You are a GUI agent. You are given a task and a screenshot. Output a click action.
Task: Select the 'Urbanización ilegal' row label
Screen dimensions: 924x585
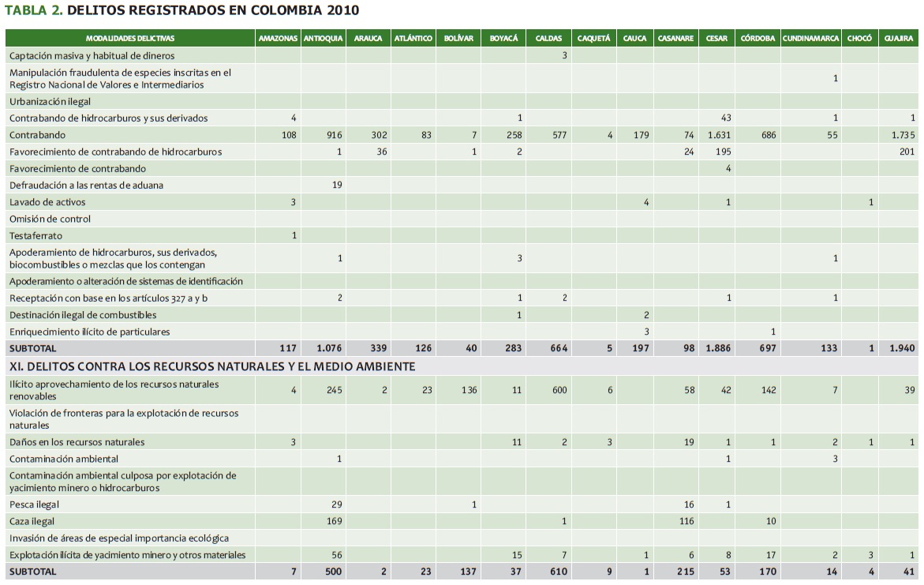(51, 101)
